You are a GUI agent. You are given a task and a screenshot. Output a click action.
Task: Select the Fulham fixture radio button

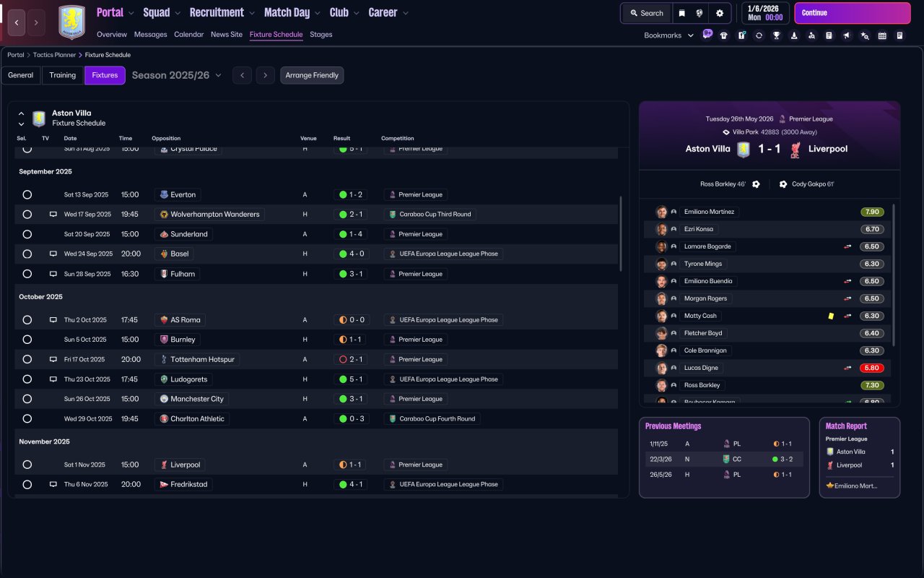[x=27, y=274]
